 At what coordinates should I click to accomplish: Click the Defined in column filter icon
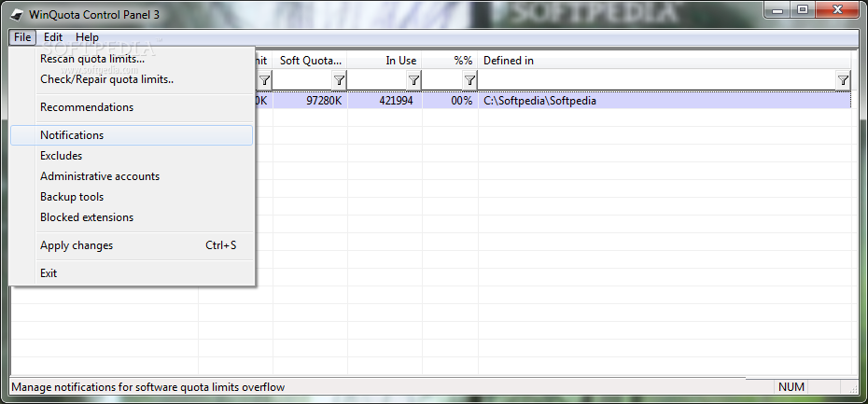pyautogui.click(x=843, y=81)
